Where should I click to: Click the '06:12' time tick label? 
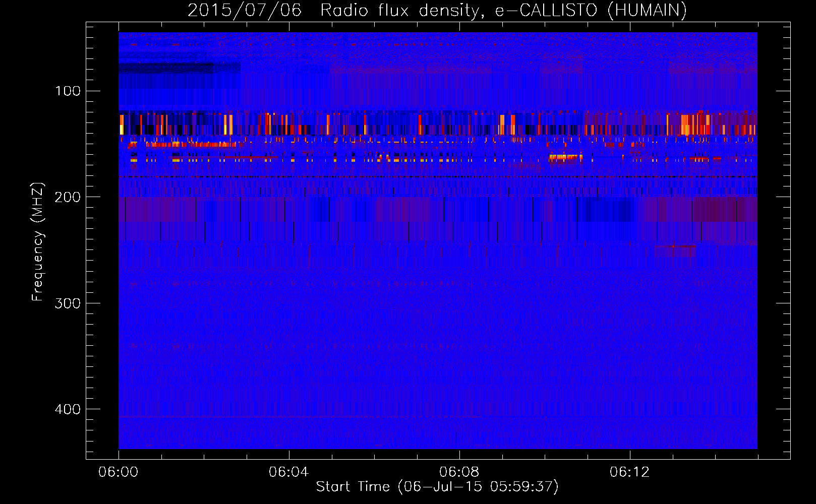click(x=629, y=472)
